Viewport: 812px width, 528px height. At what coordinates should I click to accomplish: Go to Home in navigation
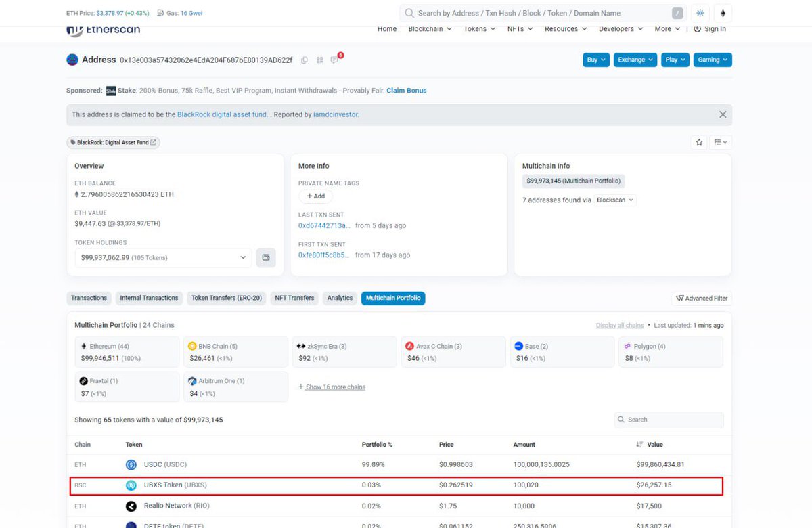pyautogui.click(x=387, y=29)
